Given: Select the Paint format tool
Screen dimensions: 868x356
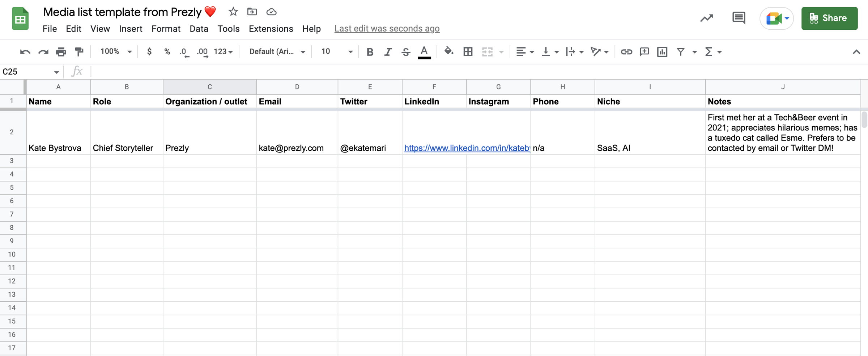Looking at the screenshot, I should (79, 51).
